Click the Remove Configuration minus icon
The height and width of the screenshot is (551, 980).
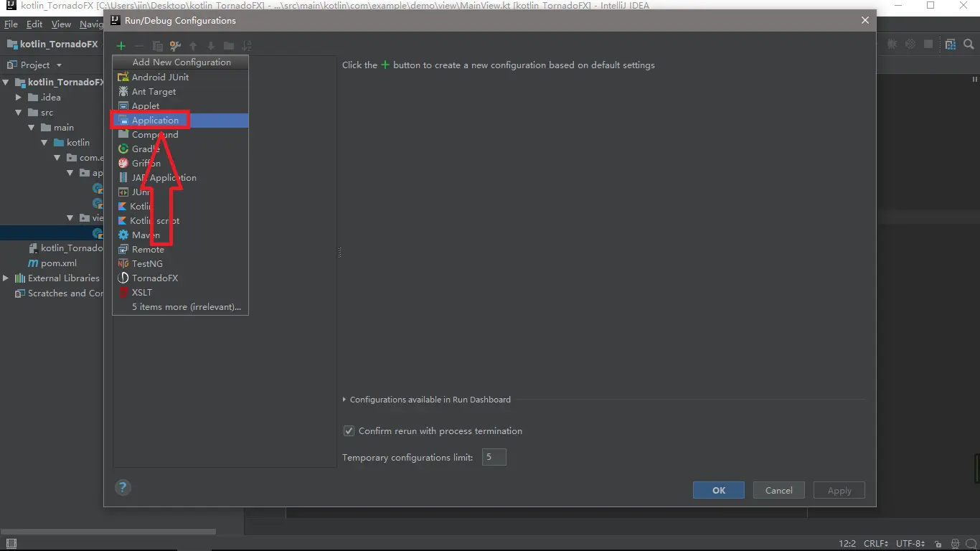point(139,46)
